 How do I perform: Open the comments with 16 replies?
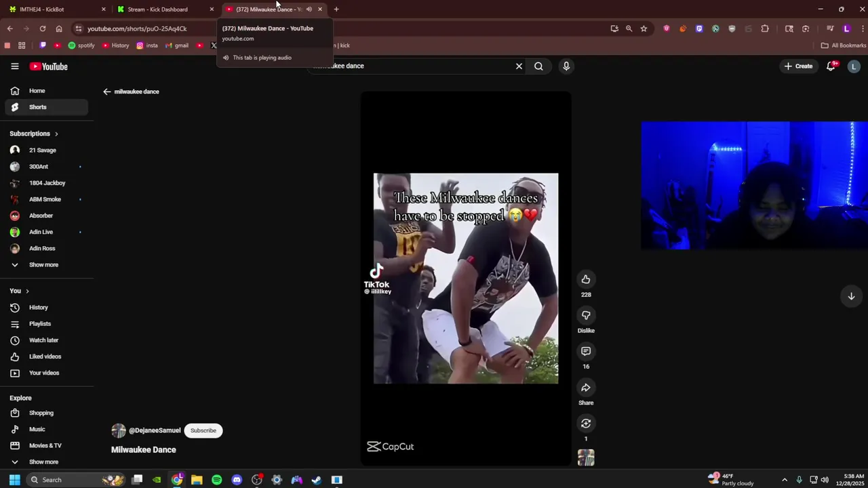point(586,351)
